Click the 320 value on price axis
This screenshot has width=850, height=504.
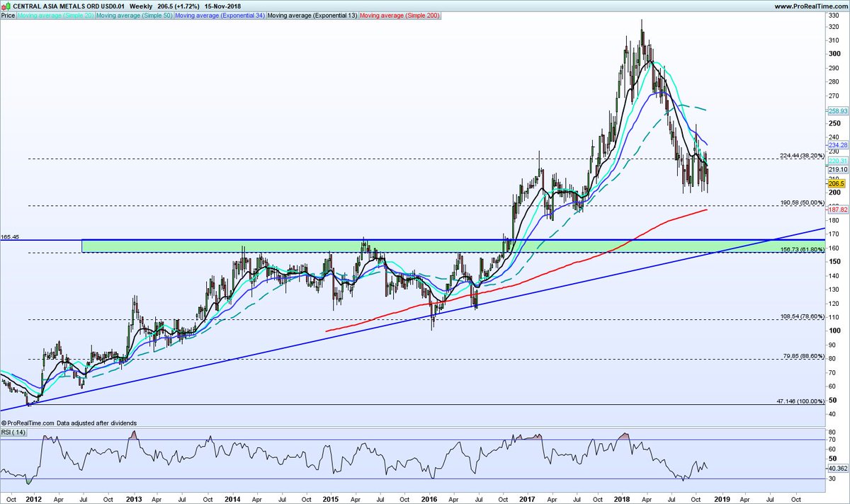pyautogui.click(x=834, y=26)
